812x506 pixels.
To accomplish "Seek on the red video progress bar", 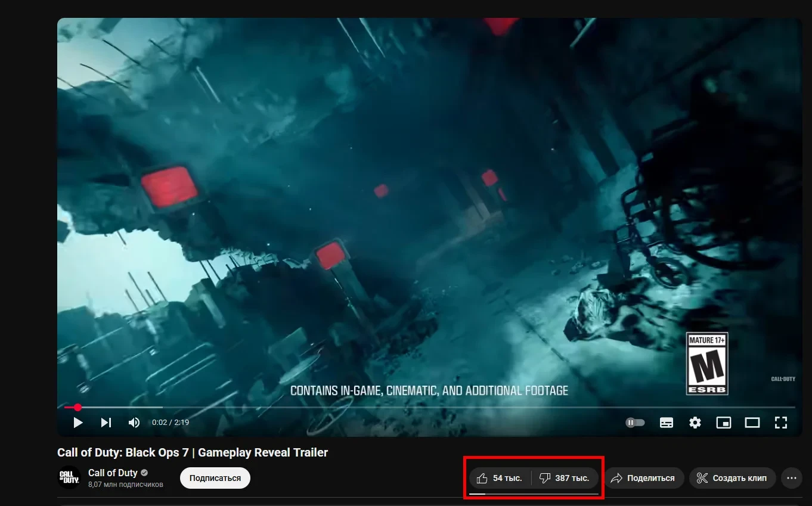I will click(426, 408).
